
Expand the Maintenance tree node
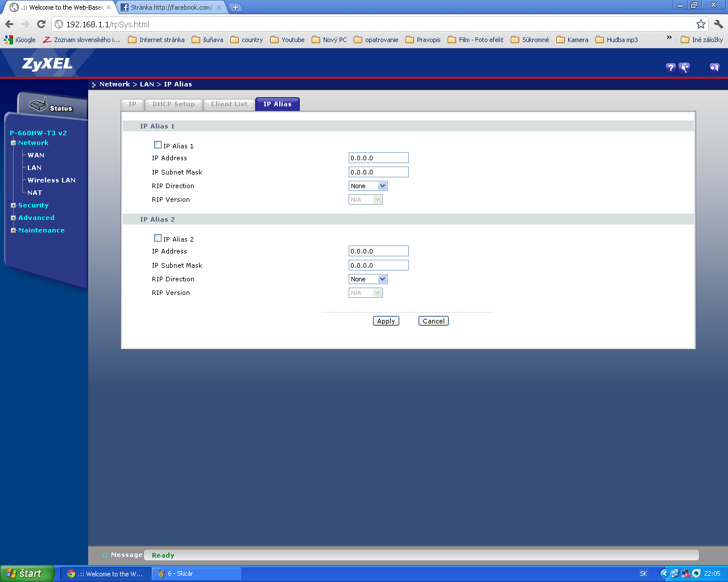(x=13, y=230)
